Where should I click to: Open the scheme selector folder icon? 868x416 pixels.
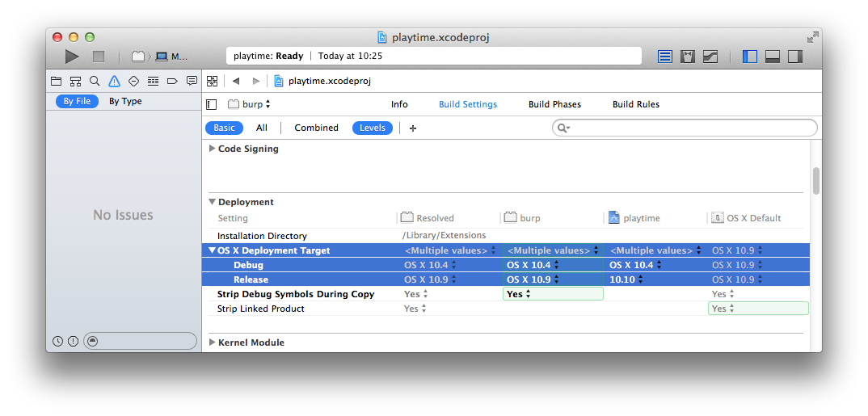coord(138,57)
